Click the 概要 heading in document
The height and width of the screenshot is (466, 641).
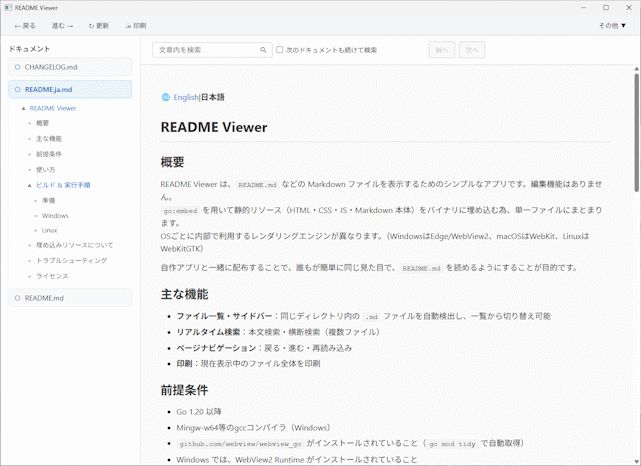[173, 162]
